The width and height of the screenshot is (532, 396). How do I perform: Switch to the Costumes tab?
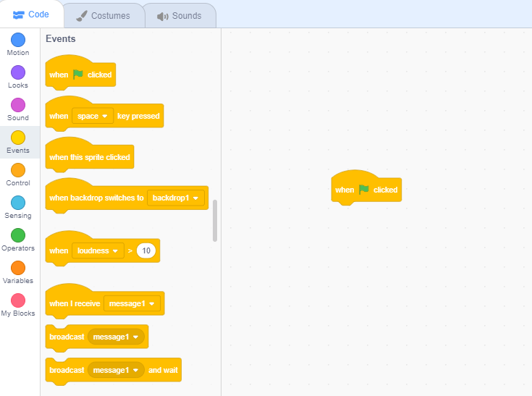coord(103,15)
